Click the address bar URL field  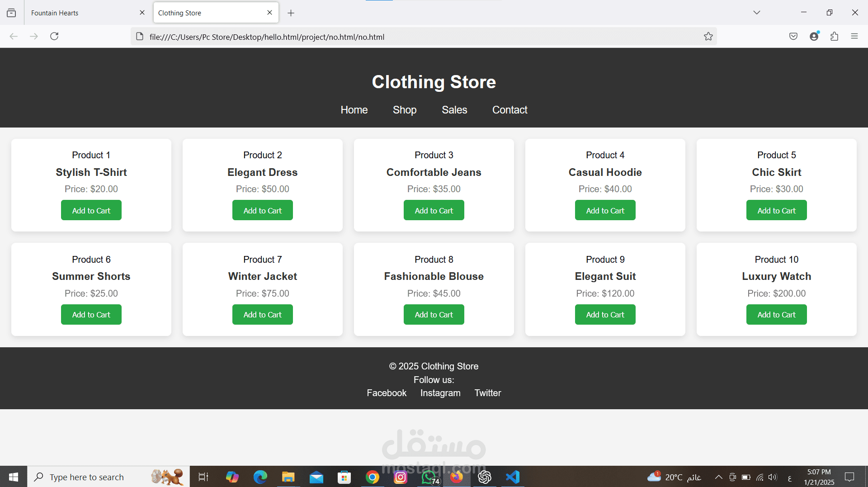pos(423,37)
